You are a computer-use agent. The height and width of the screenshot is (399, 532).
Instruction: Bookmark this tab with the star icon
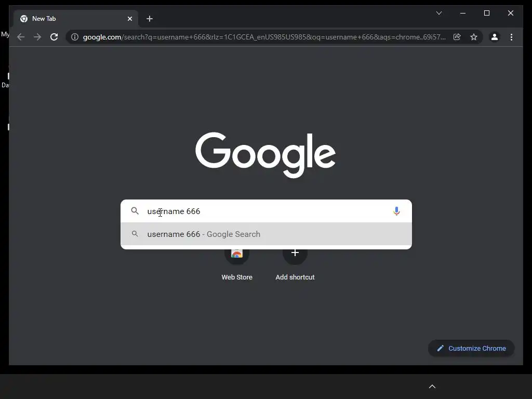tap(474, 37)
